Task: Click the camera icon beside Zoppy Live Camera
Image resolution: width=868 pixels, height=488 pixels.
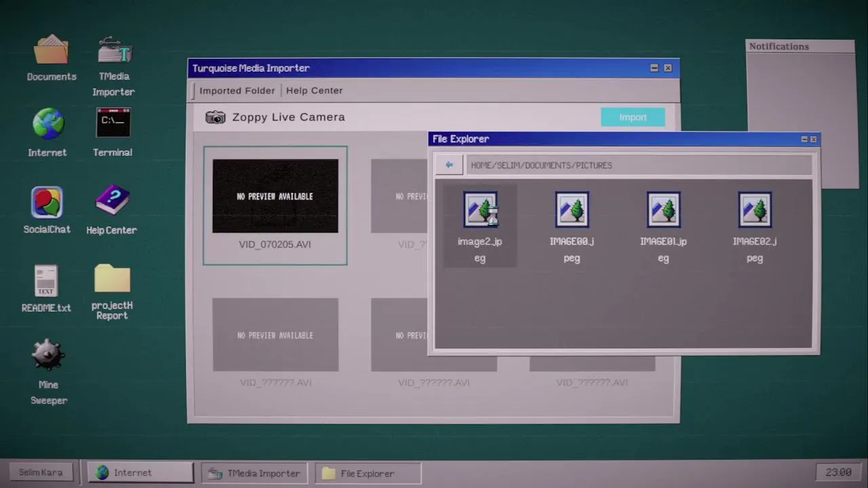Action: click(x=216, y=117)
